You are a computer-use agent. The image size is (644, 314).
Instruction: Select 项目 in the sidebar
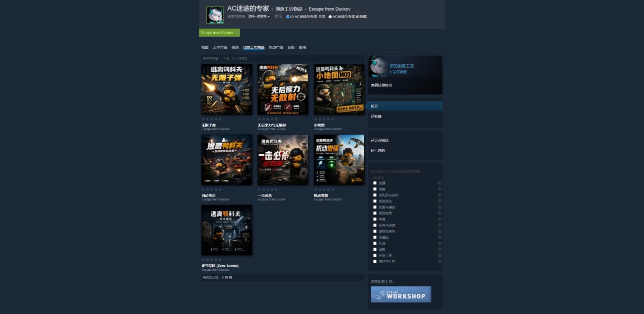pyautogui.click(x=406, y=106)
